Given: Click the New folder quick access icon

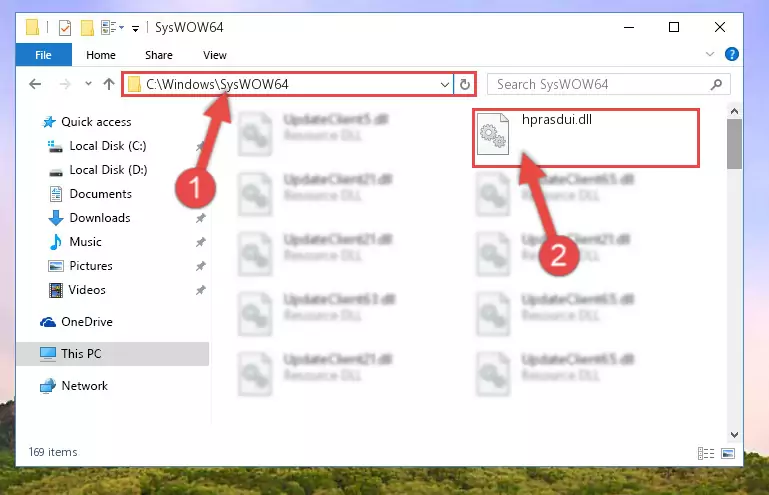Looking at the screenshot, I should pyautogui.click(x=87, y=28).
